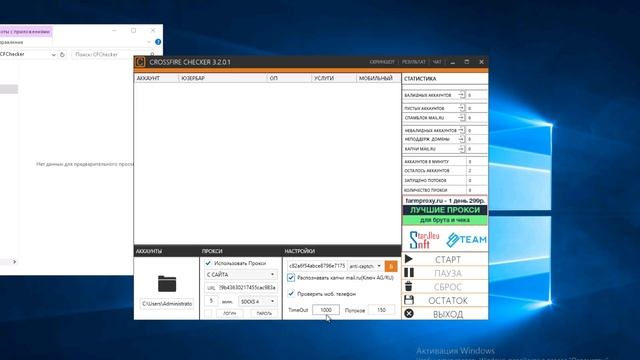Click ЗАПУЩЕНО ПОТОКОВ statistic row
This screenshot has height=360, width=640.
click(x=445, y=180)
